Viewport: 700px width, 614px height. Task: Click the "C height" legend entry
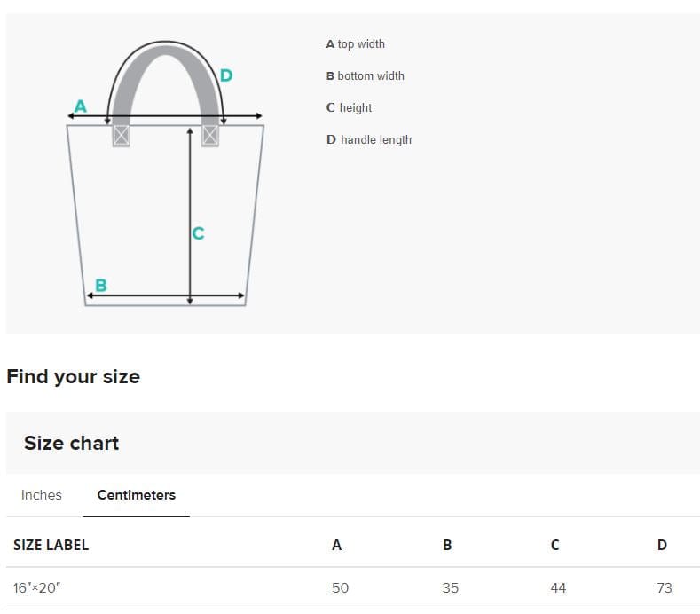(349, 107)
